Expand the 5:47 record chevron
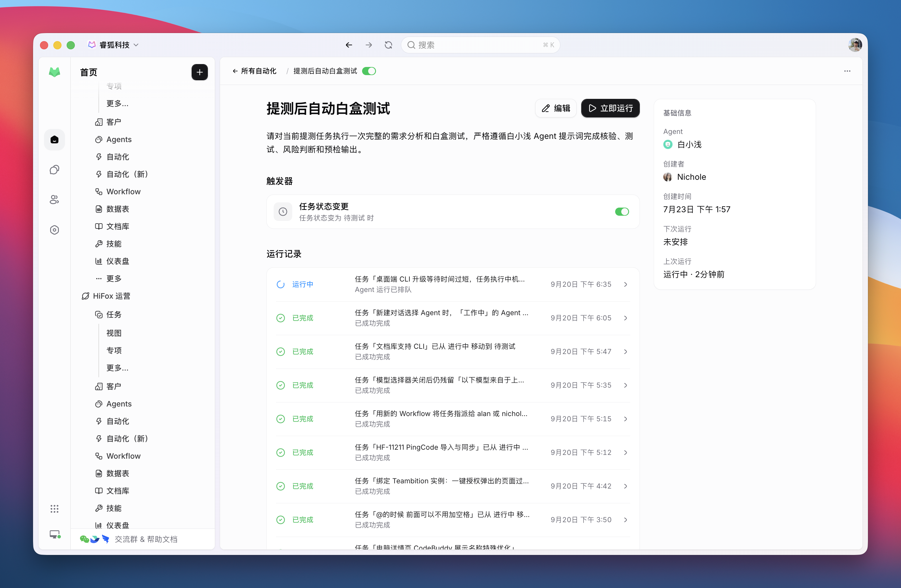This screenshot has width=901, height=588. [x=625, y=352]
